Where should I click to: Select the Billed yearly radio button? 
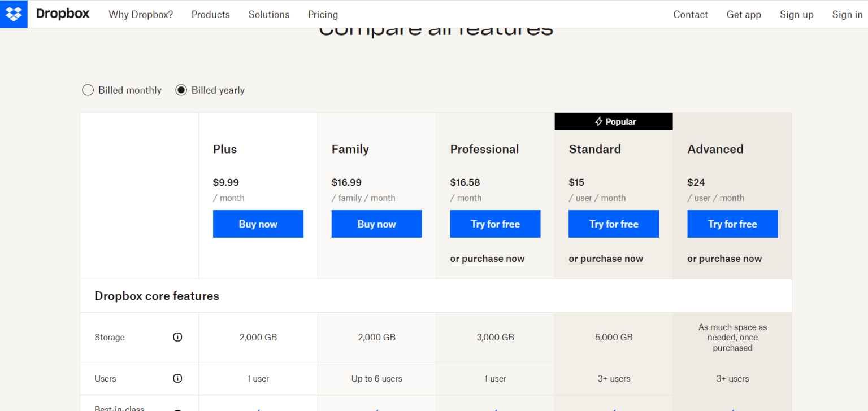pos(181,90)
